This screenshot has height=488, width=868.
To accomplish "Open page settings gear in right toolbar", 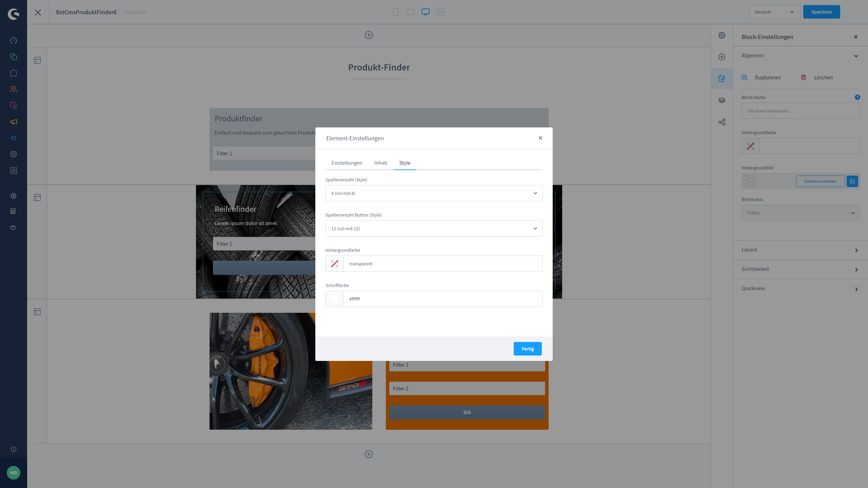I will pyautogui.click(x=722, y=35).
